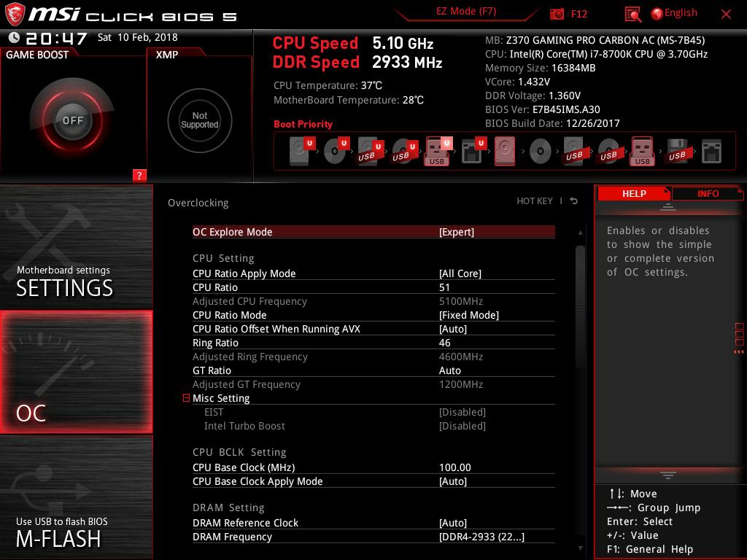Image resolution: width=747 pixels, height=560 pixels.
Task: Open the OC section in the sidebar
Action: click(x=76, y=372)
